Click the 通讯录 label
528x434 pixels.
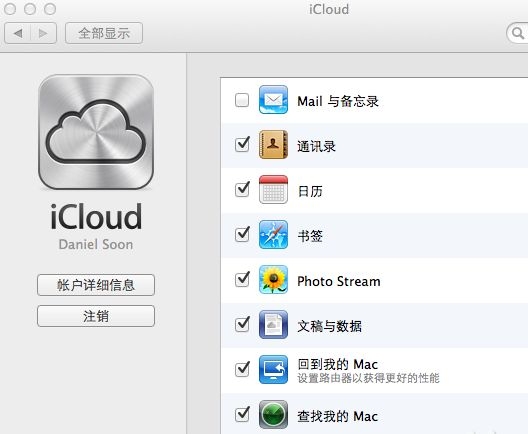click(316, 146)
